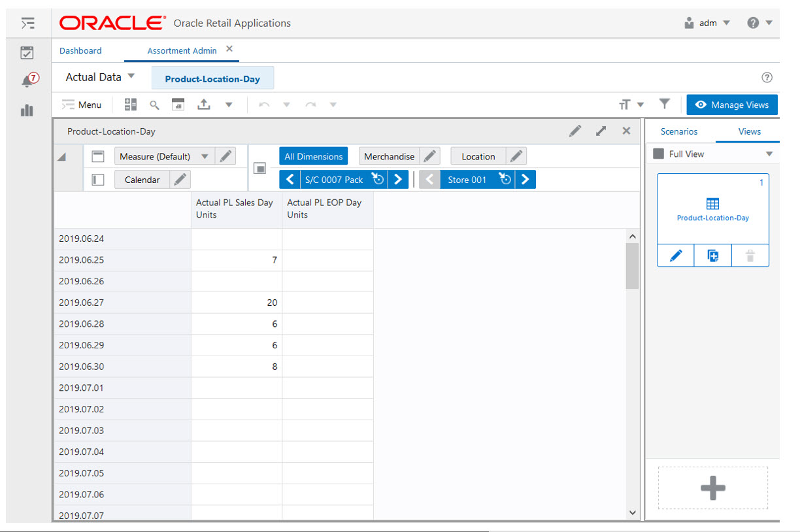The image size is (800, 532).
Task: Open the Actual Data dropdown
Action: pyautogui.click(x=100, y=77)
